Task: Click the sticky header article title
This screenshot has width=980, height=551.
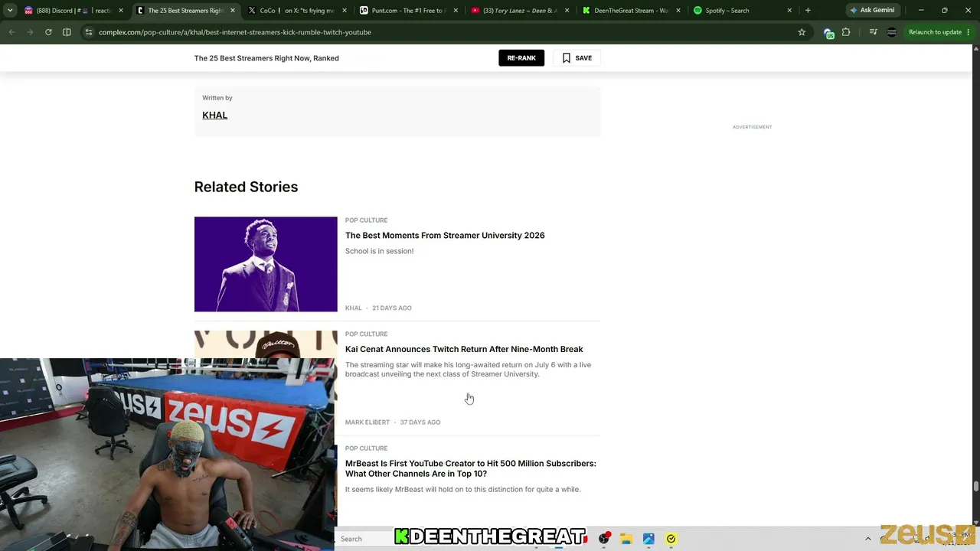Action: (266, 58)
